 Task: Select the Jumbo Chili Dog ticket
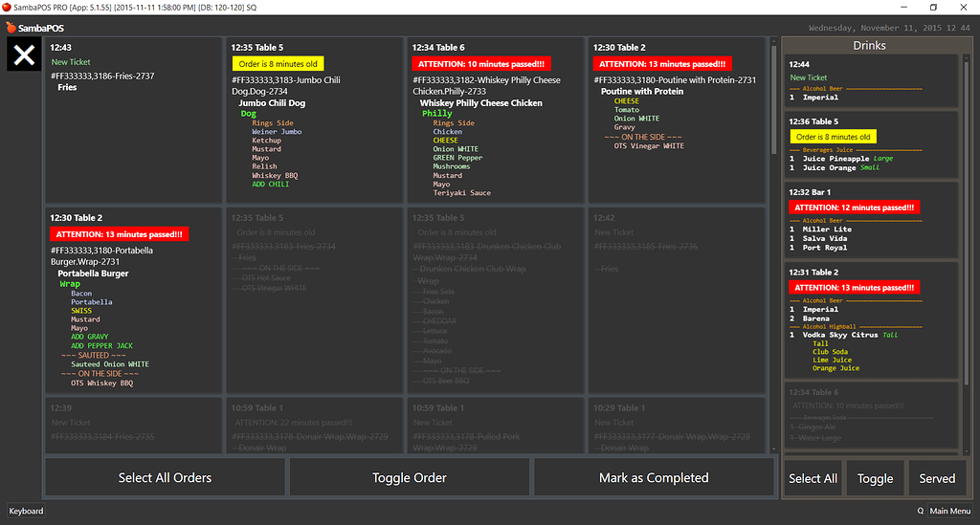(x=313, y=120)
